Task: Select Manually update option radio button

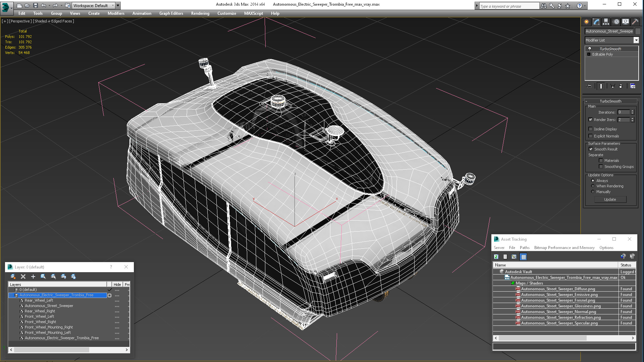Action: coord(593,192)
